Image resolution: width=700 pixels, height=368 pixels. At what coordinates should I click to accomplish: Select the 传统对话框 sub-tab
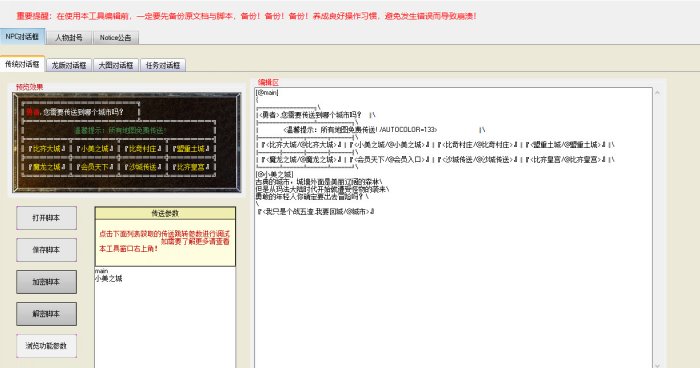tap(22, 64)
